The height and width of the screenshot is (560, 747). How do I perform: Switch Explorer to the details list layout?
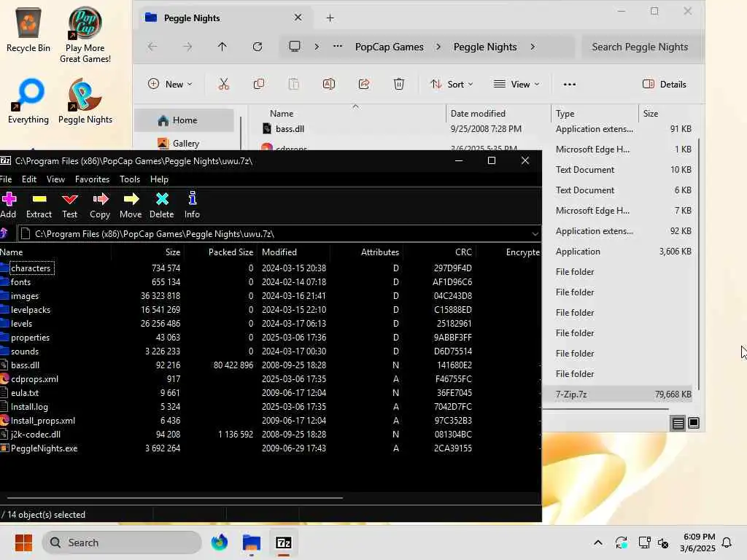click(x=678, y=423)
